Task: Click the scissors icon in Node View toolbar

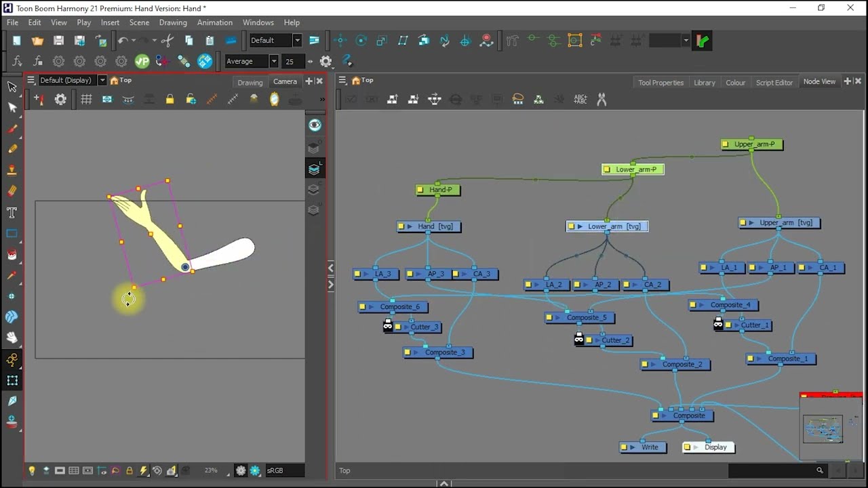Action: coord(601,100)
